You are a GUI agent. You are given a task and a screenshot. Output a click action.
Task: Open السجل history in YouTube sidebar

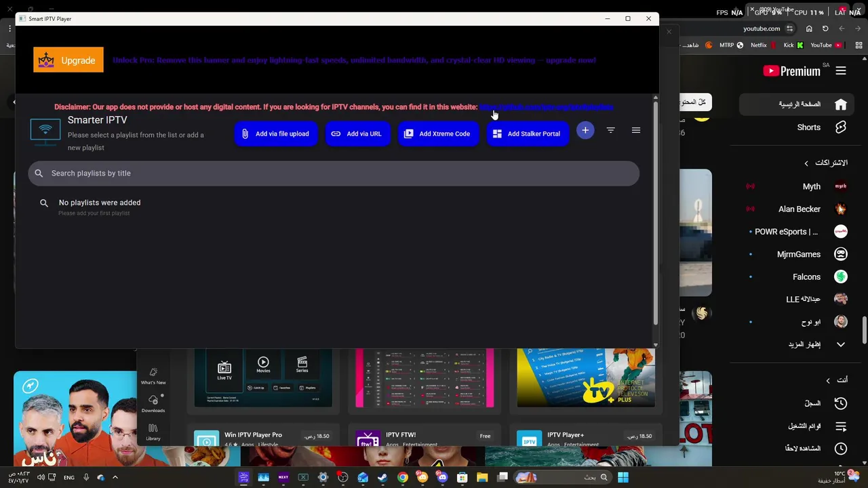(797, 403)
